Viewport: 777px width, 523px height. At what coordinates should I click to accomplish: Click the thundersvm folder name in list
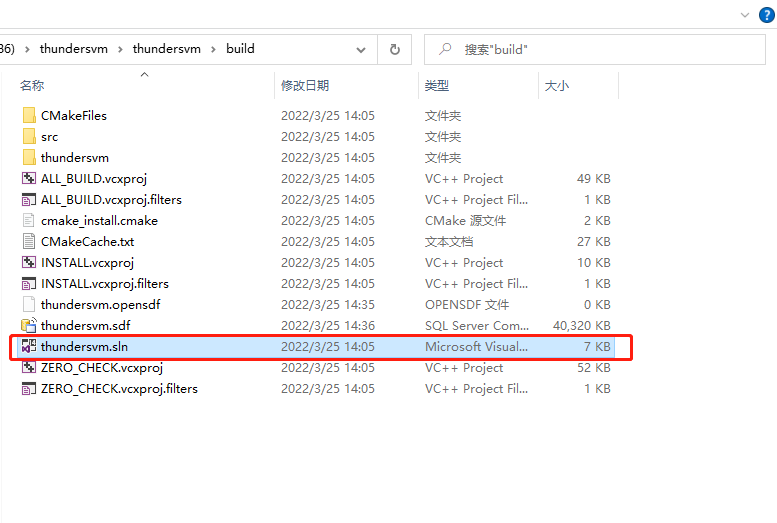[x=75, y=158]
